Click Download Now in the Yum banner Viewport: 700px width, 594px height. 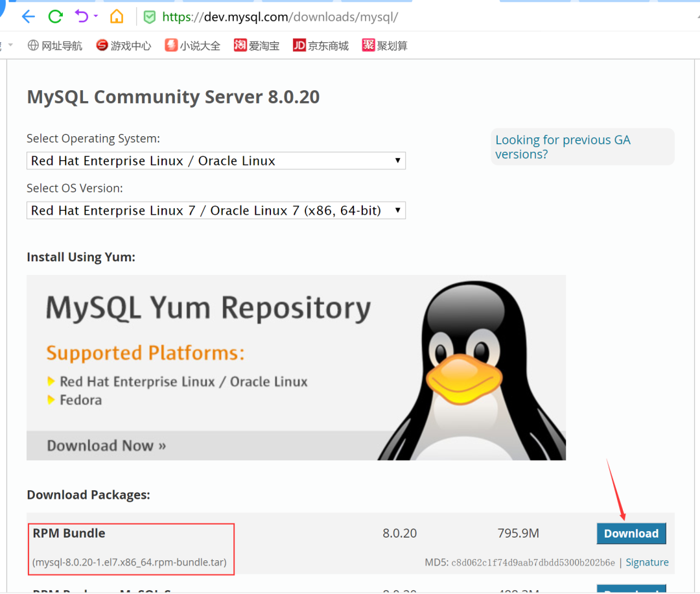point(106,445)
